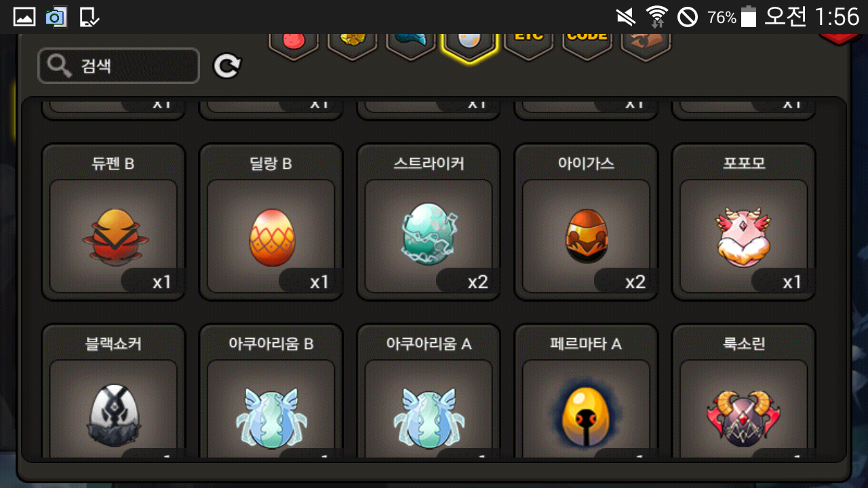Focus the 검색 search field

(119, 66)
